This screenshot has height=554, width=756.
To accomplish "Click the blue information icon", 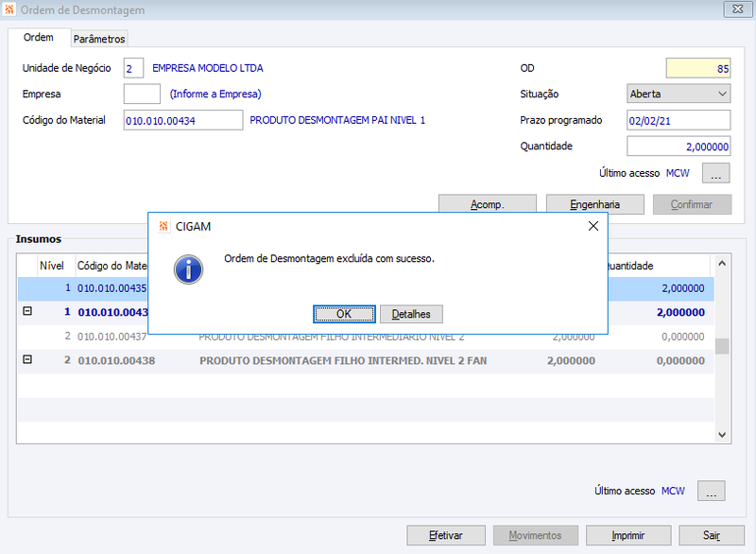I will pyautogui.click(x=188, y=269).
